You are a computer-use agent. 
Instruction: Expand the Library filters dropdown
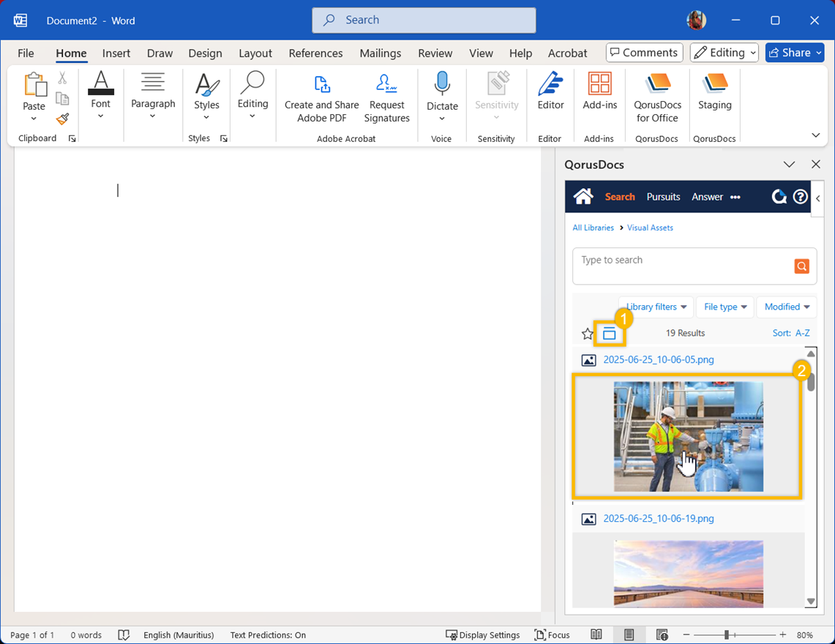pos(656,307)
